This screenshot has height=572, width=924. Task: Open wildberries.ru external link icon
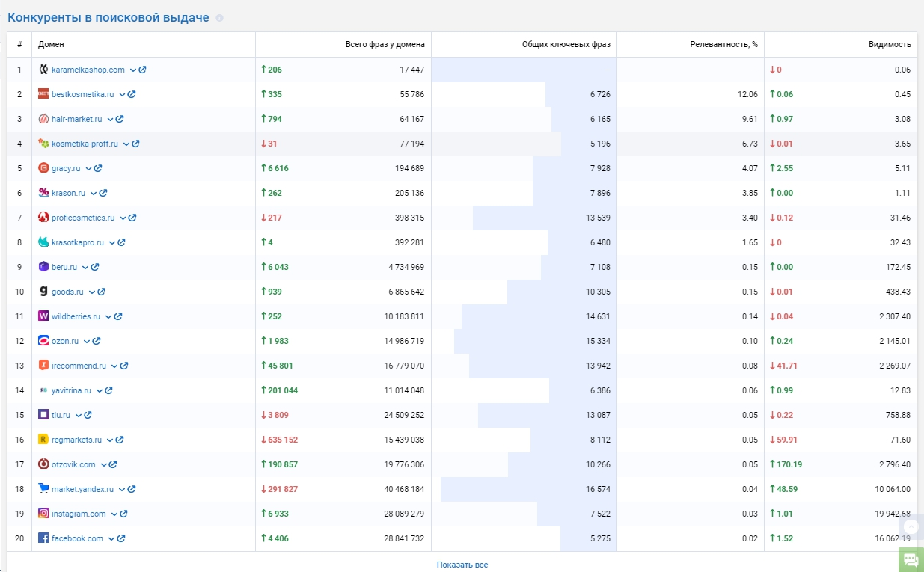point(118,316)
